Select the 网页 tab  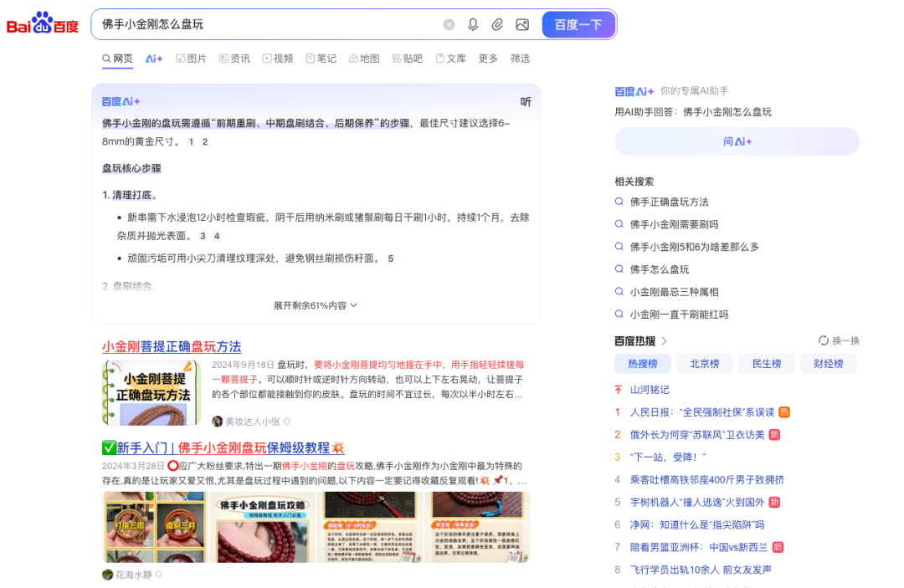(x=118, y=59)
